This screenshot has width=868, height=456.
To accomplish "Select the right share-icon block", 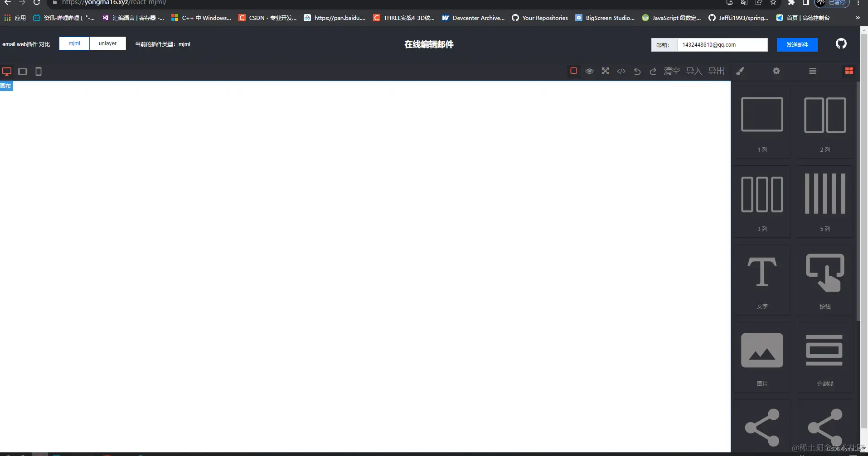I will coord(825,427).
